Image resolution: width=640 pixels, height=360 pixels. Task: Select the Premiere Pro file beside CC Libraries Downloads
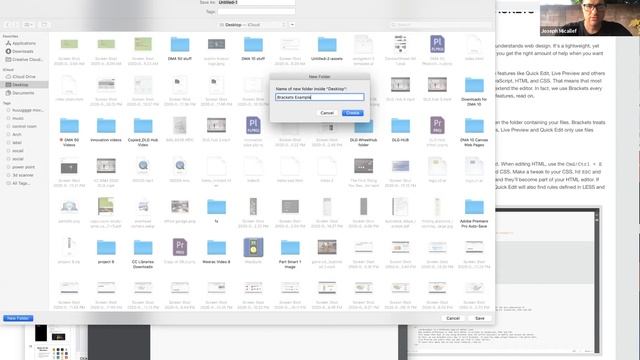pyautogui.click(x=180, y=252)
